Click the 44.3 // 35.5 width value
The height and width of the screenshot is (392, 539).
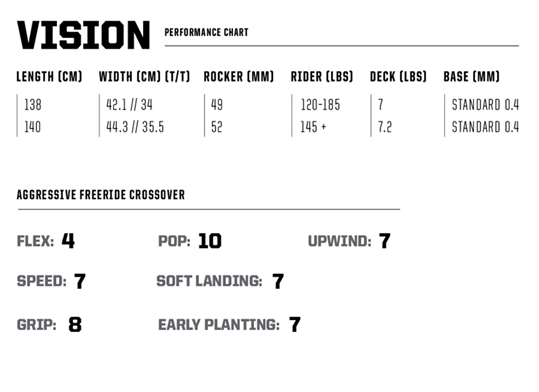click(135, 127)
